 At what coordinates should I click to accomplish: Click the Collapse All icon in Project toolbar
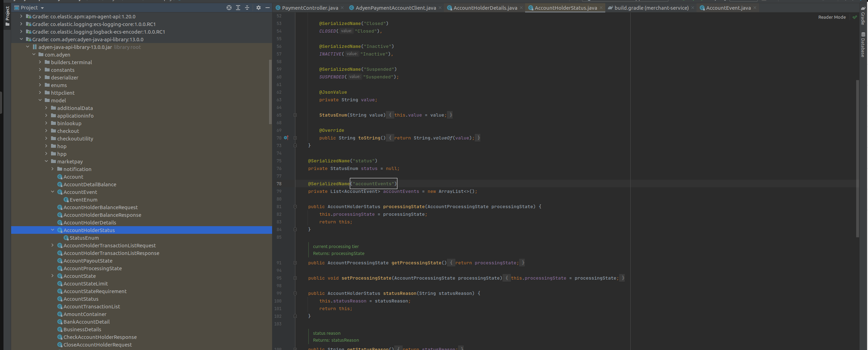247,7
